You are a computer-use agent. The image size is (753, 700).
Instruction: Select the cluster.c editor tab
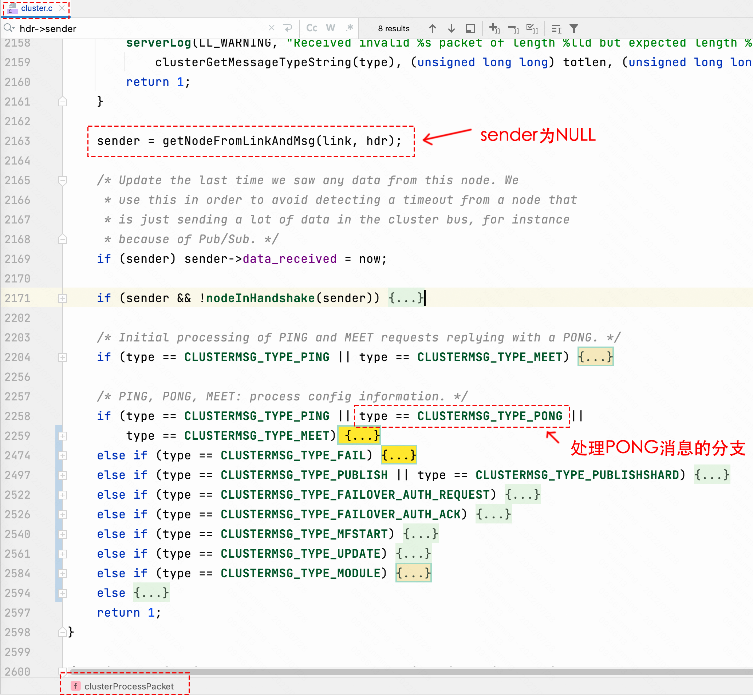click(36, 8)
